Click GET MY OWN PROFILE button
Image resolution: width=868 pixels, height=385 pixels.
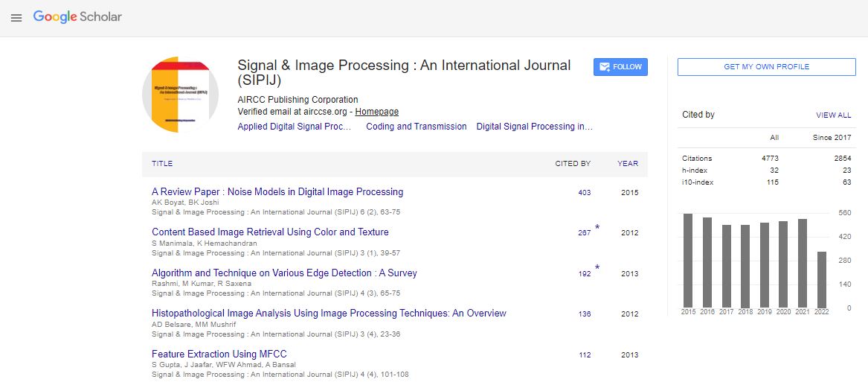click(767, 67)
